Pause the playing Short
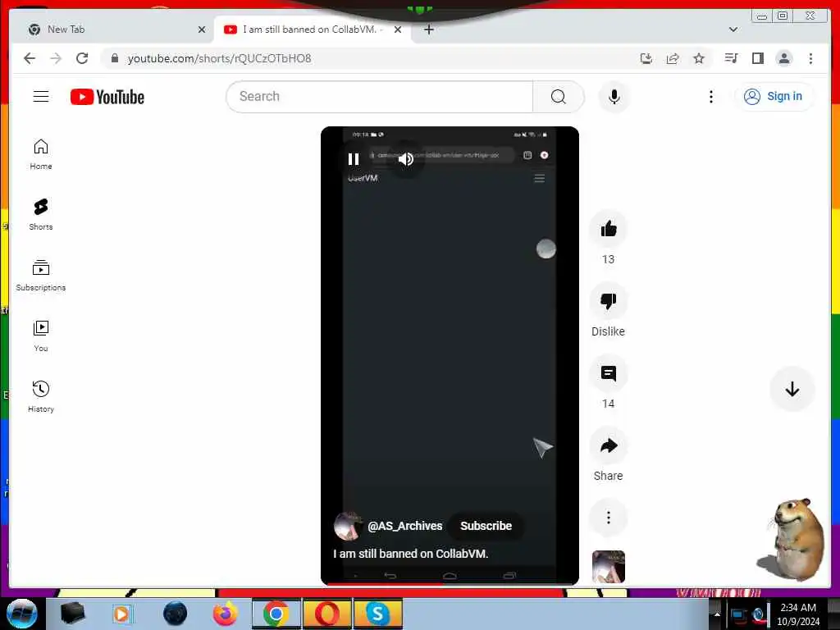 click(354, 159)
